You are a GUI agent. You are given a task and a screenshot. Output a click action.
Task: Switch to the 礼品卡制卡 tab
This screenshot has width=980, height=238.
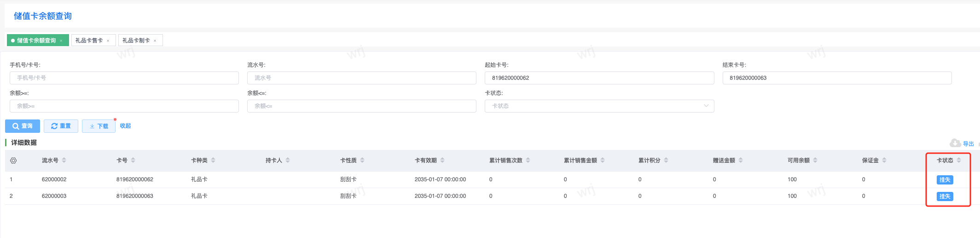[136, 41]
